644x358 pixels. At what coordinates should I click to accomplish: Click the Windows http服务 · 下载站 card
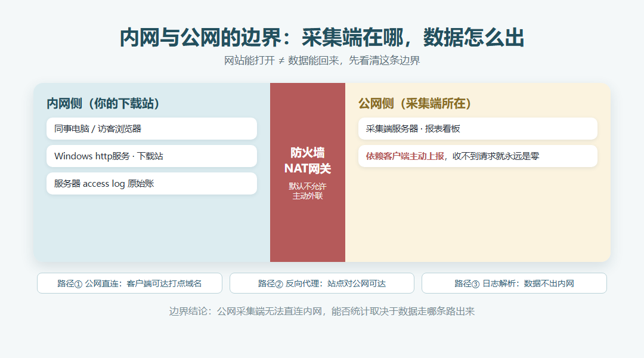151,156
